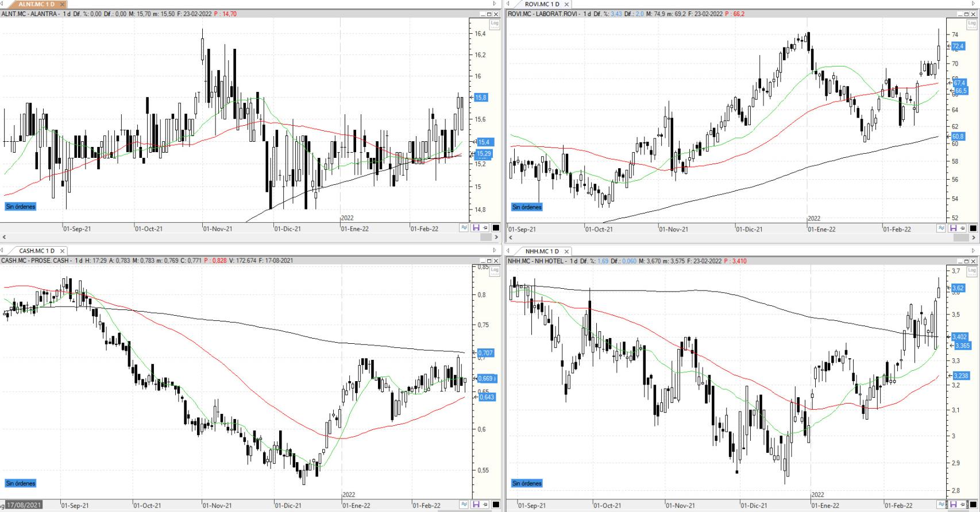Save the ALNT.MC chart with floppy icon
The height and width of the screenshot is (512, 980).
click(x=476, y=228)
